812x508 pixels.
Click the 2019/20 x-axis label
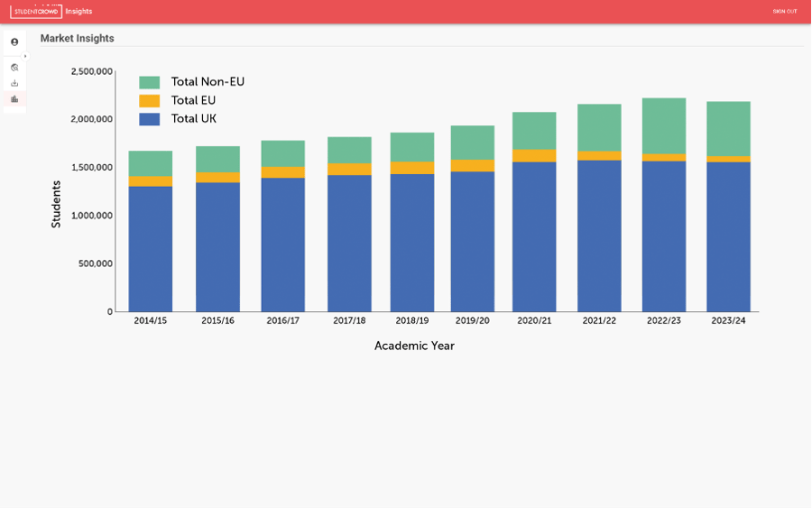click(473, 321)
